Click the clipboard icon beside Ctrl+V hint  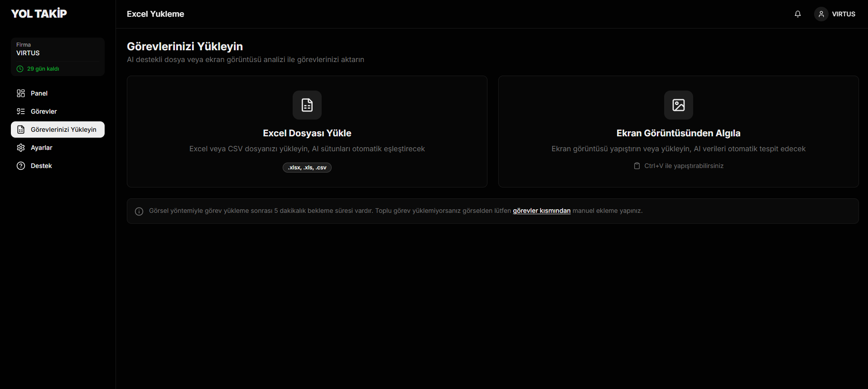tap(637, 166)
